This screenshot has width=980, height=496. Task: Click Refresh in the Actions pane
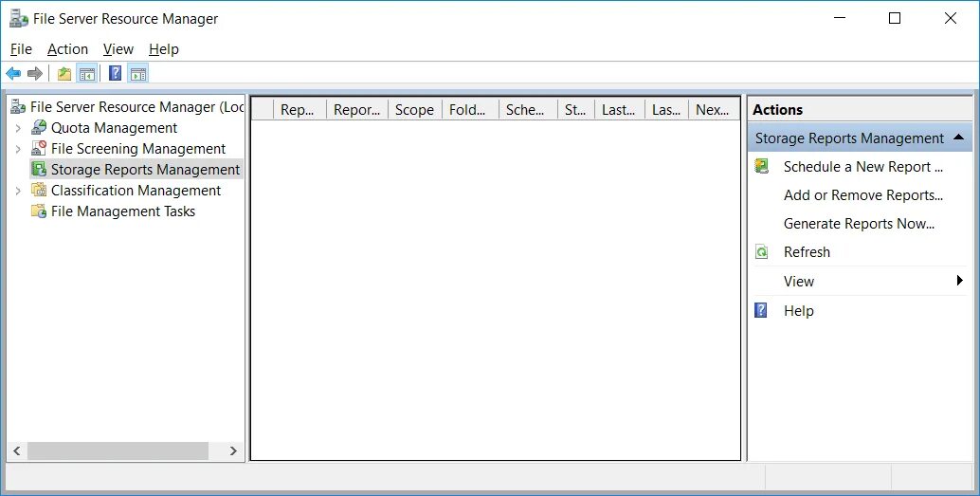coord(807,252)
